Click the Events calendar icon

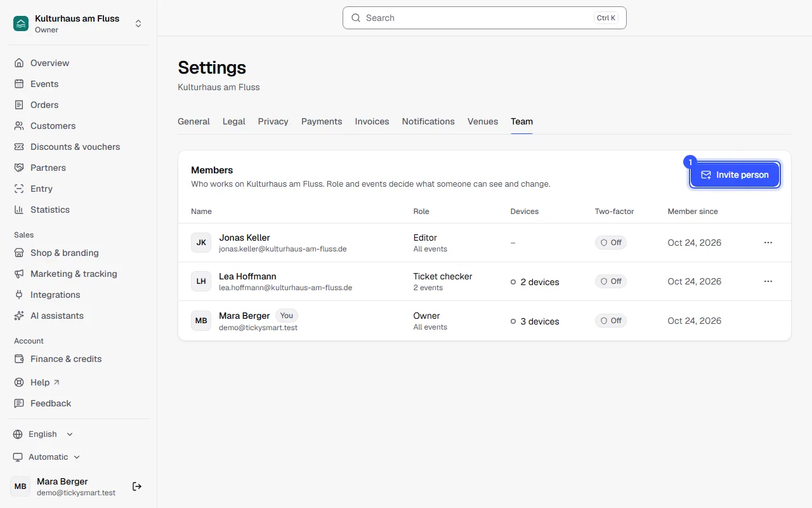coord(19,84)
